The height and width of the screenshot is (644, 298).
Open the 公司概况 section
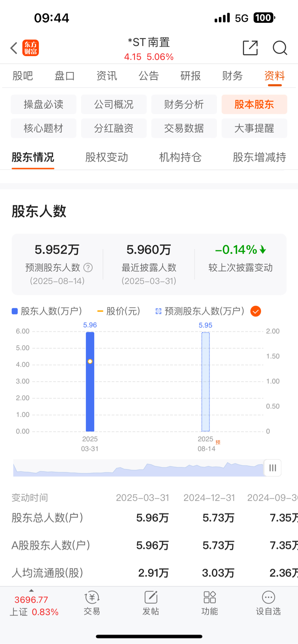[x=114, y=104]
